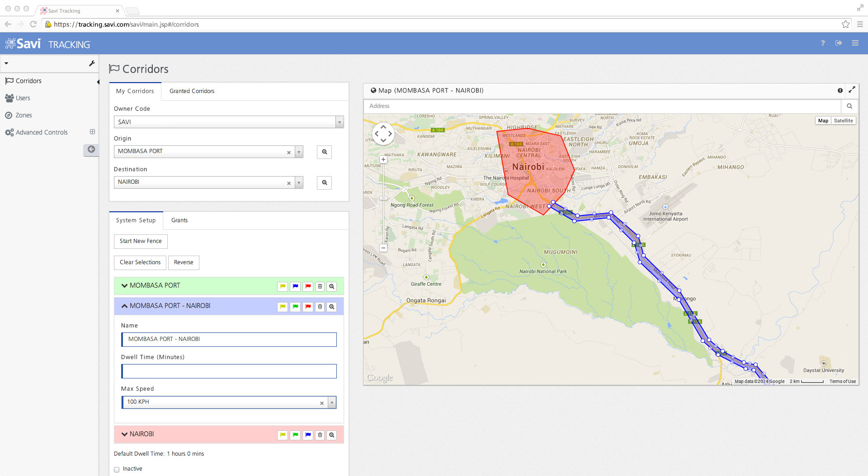The height and width of the screenshot is (476, 868).
Task: Click the Start New Fence button
Action: tap(141, 241)
